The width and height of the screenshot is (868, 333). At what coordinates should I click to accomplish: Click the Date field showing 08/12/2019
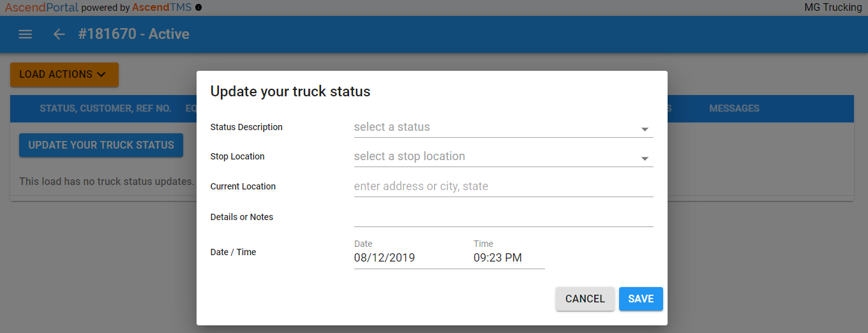409,258
